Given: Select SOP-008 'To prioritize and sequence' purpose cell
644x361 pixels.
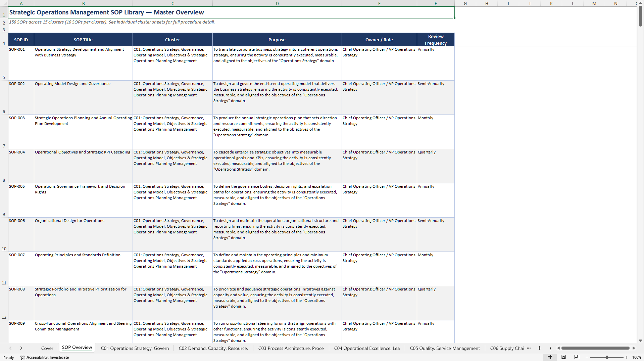Looking at the screenshot, I should (277, 303).
